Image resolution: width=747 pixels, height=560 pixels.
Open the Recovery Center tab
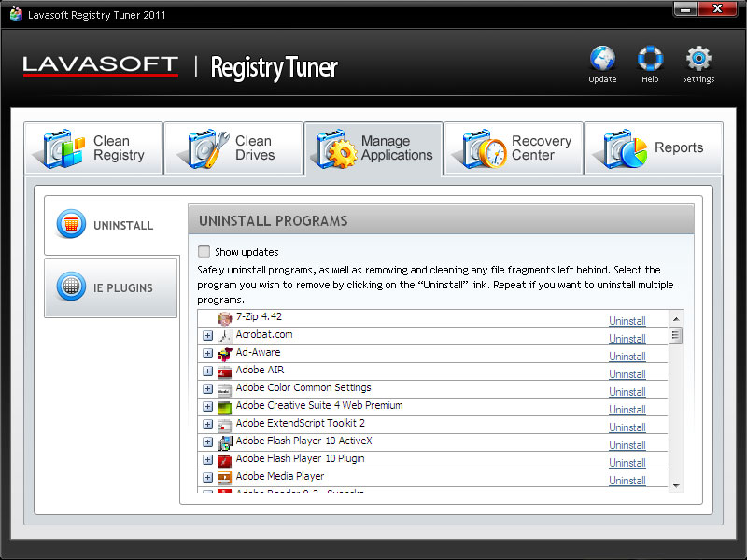[514, 148]
